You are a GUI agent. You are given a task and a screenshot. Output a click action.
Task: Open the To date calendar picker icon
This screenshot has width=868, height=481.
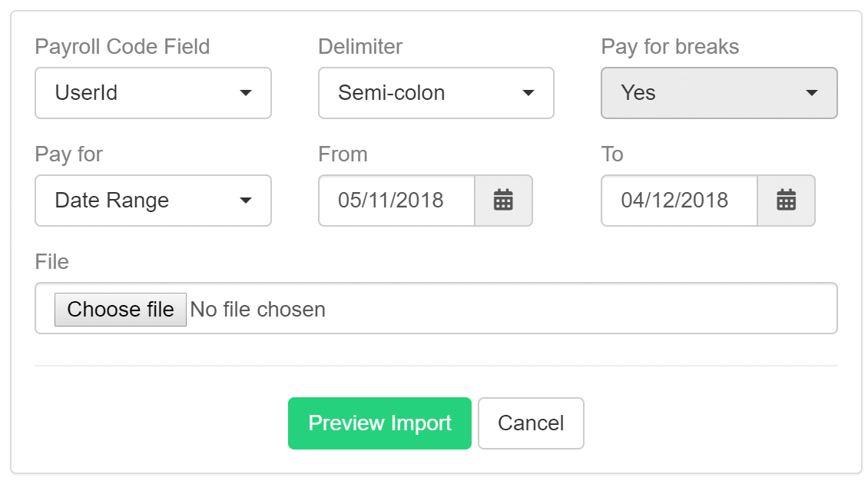click(786, 200)
